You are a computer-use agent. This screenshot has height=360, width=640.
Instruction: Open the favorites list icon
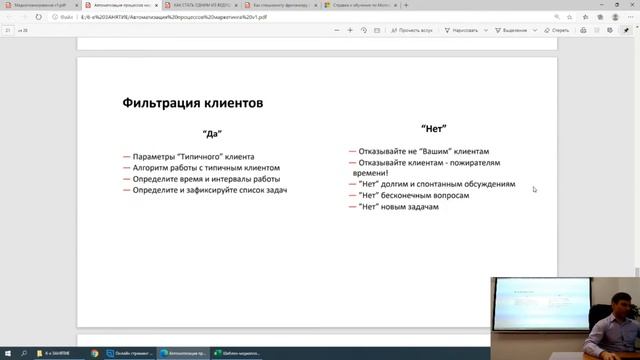pos(585,17)
